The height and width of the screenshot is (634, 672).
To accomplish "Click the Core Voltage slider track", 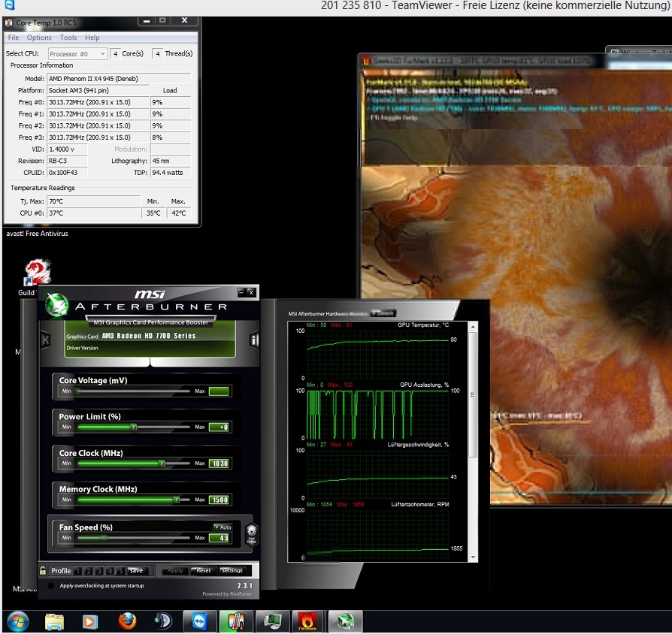I will coord(133,391).
